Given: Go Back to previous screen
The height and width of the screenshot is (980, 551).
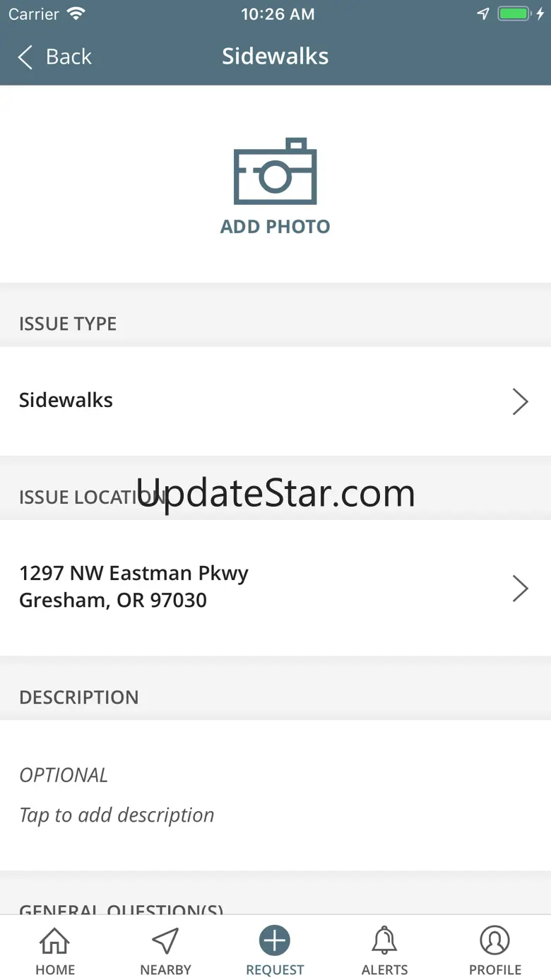Looking at the screenshot, I should pyautogui.click(x=55, y=57).
